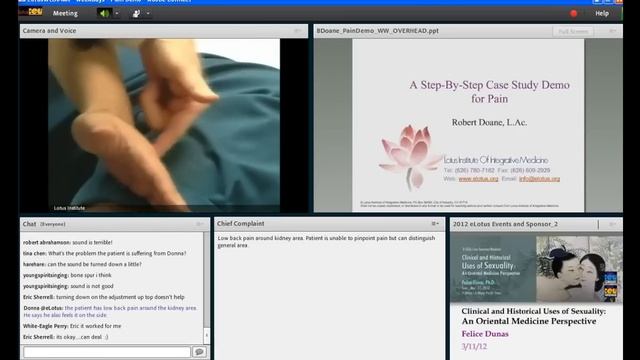Click the chat scrollbar down arrow
640x360 pixels.
tap(207, 336)
